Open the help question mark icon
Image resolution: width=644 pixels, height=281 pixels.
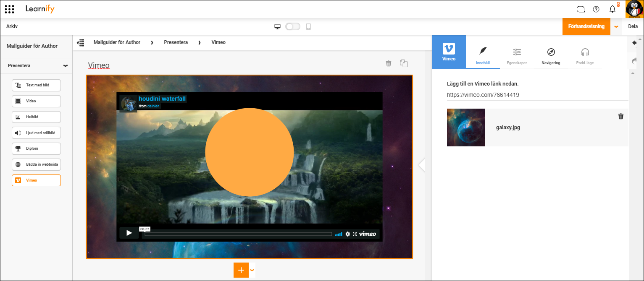point(596,9)
